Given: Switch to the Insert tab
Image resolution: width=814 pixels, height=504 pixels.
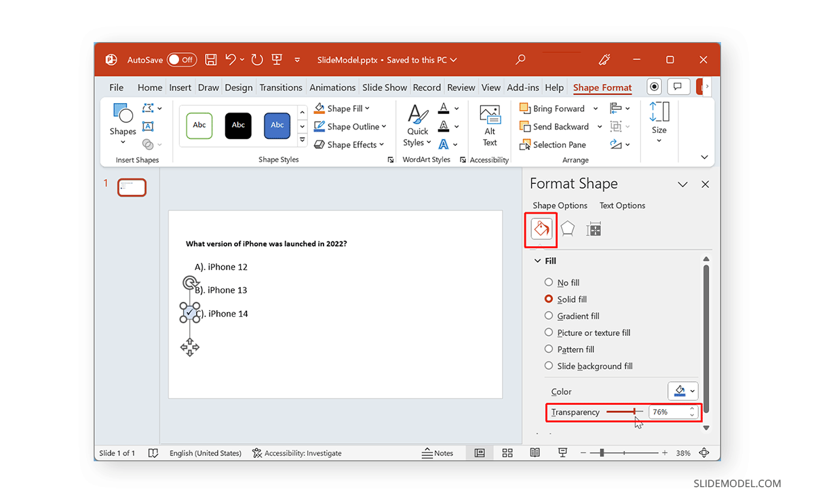Looking at the screenshot, I should click(x=180, y=88).
